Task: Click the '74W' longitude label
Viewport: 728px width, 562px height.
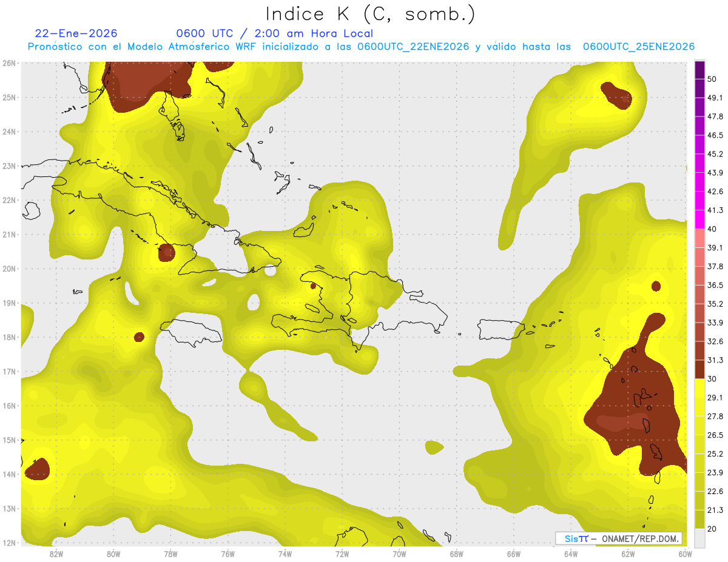Action: point(285,554)
